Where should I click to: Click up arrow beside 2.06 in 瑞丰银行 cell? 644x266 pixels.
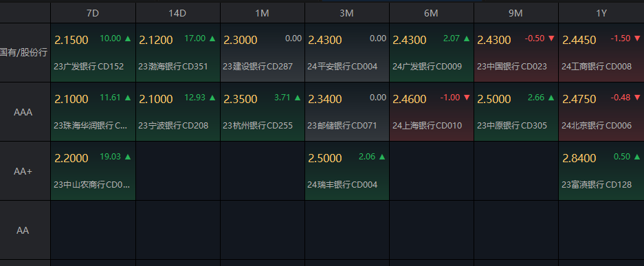(382, 157)
